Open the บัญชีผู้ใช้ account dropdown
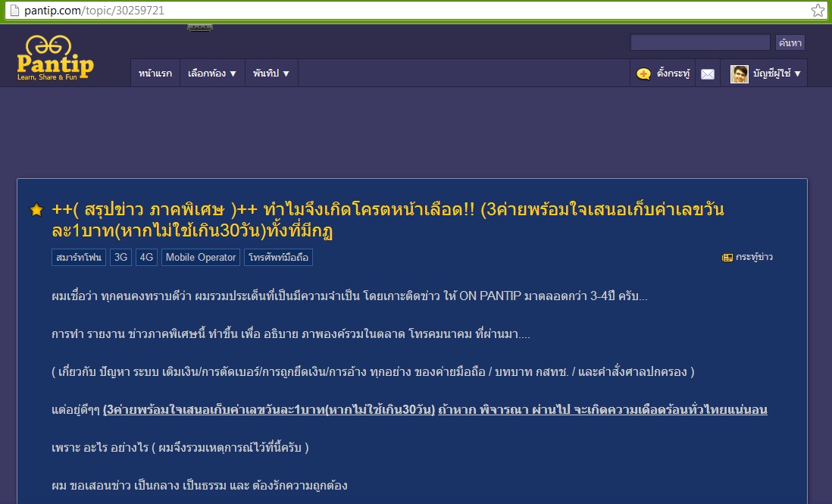This screenshot has width=832, height=504. click(x=776, y=74)
